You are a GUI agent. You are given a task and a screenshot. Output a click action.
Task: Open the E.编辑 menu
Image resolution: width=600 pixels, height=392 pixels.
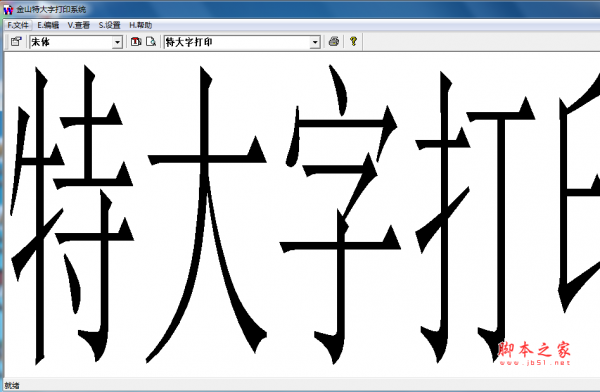(x=48, y=25)
